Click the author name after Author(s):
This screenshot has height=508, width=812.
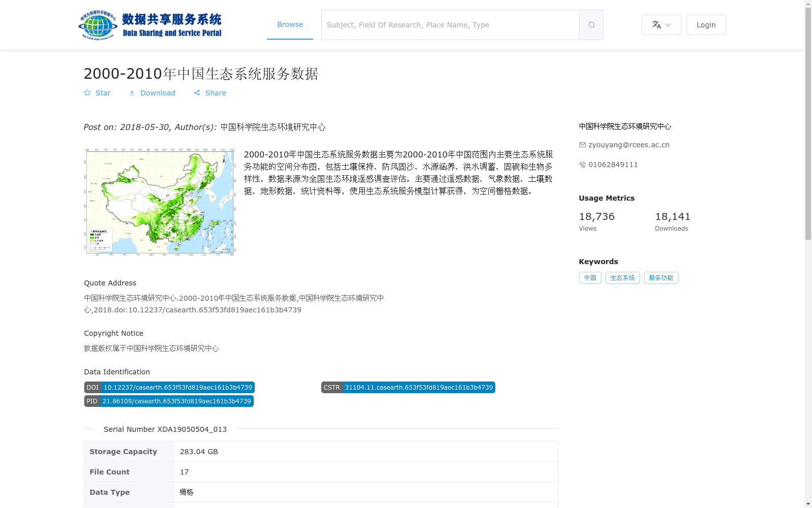click(x=273, y=127)
